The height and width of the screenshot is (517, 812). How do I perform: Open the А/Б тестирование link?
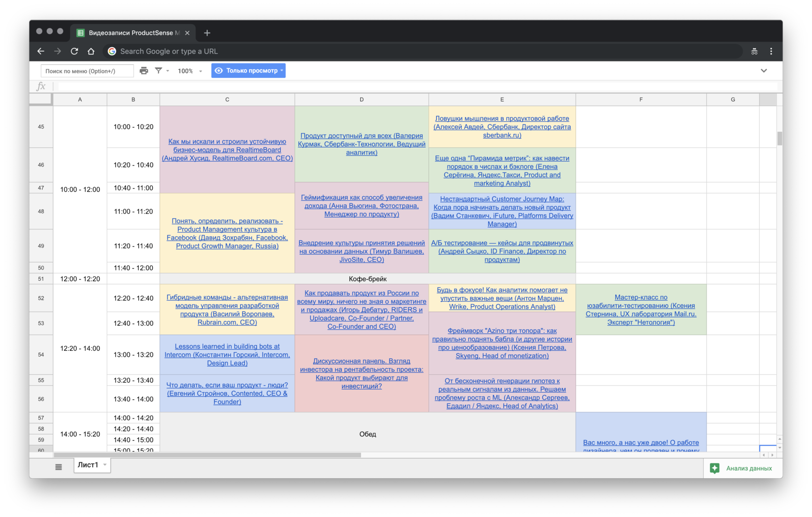[x=502, y=251]
